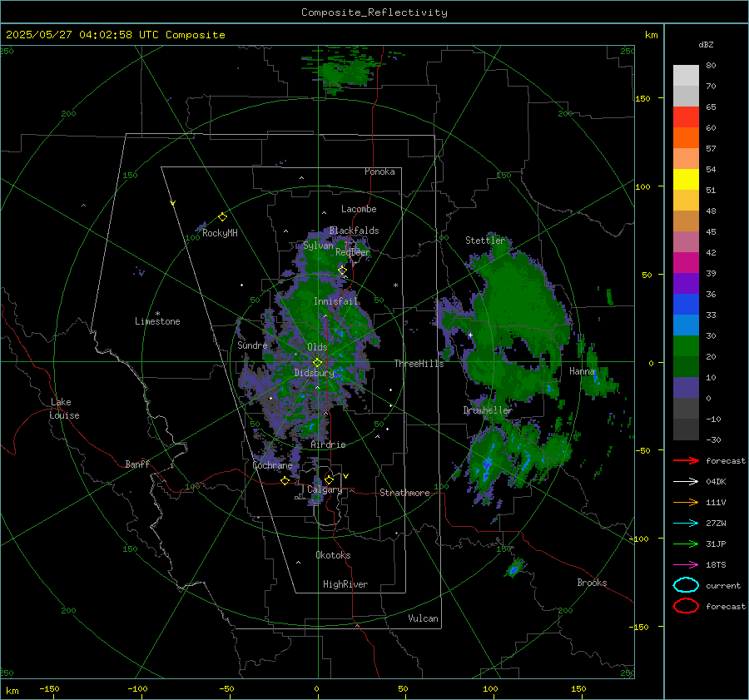Click the Lacombe city label
This screenshot has width=749, height=700.
tap(359, 209)
